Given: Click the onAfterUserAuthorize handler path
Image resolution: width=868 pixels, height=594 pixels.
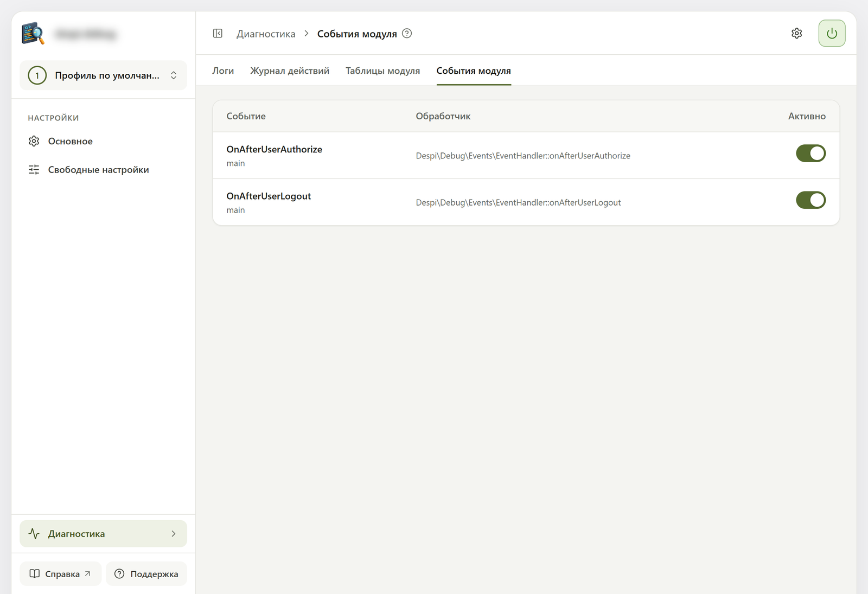Looking at the screenshot, I should click(x=523, y=156).
